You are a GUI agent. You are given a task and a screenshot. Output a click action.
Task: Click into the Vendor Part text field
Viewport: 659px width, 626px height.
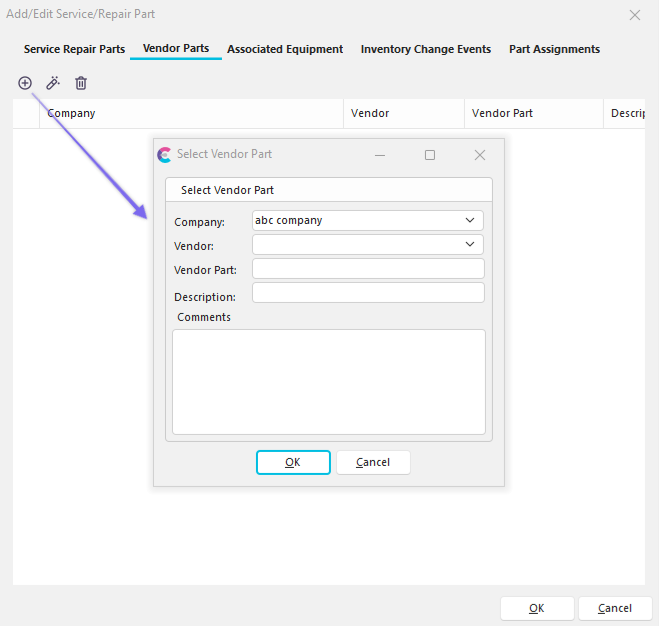pyautogui.click(x=368, y=269)
